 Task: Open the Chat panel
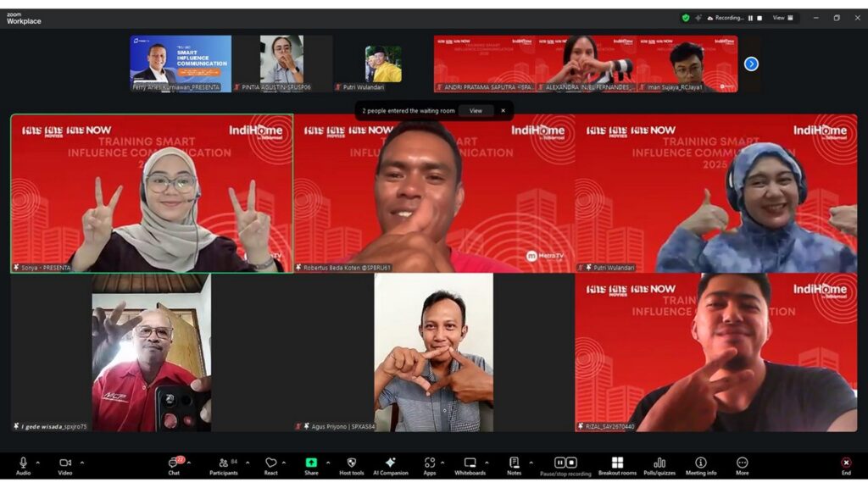point(174,465)
